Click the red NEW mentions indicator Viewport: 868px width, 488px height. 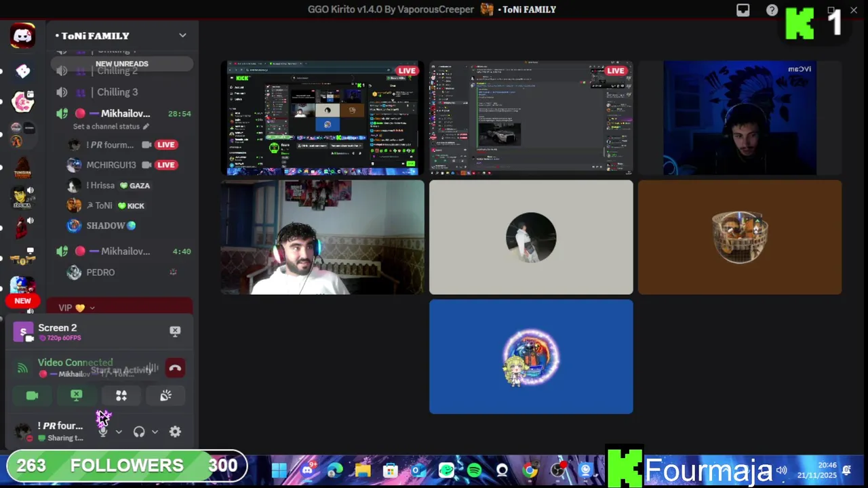[x=22, y=301]
